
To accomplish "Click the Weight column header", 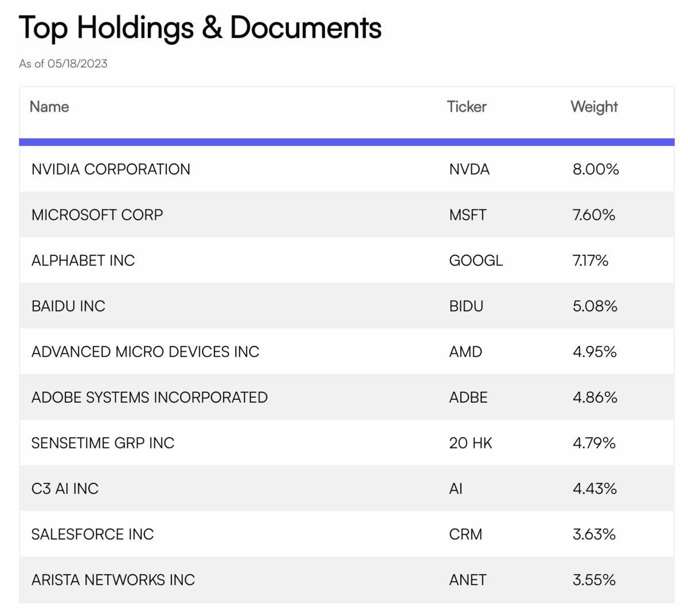I will click(x=594, y=107).
